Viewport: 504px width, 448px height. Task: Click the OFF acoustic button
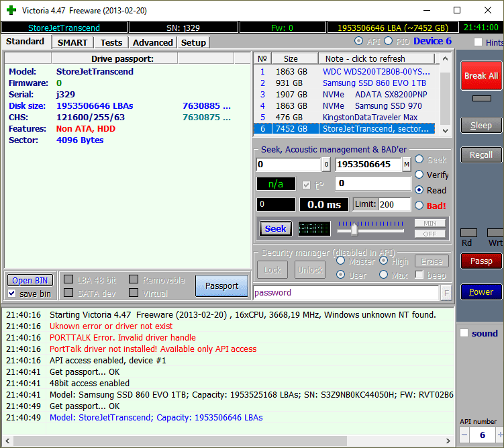(x=430, y=234)
